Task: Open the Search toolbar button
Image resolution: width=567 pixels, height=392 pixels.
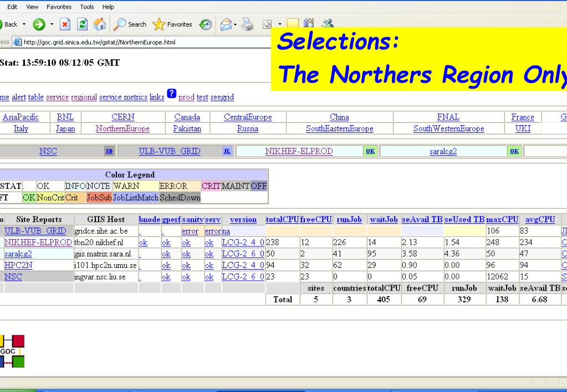Action: (x=130, y=24)
